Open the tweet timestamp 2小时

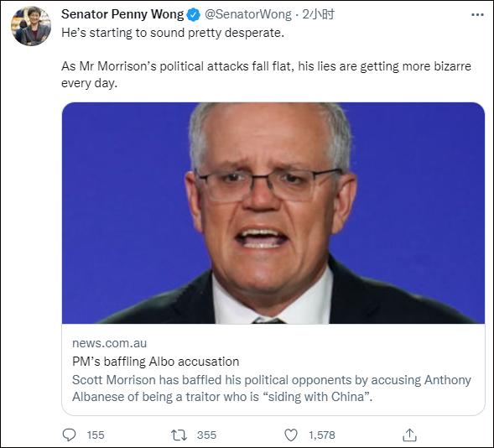318,14
